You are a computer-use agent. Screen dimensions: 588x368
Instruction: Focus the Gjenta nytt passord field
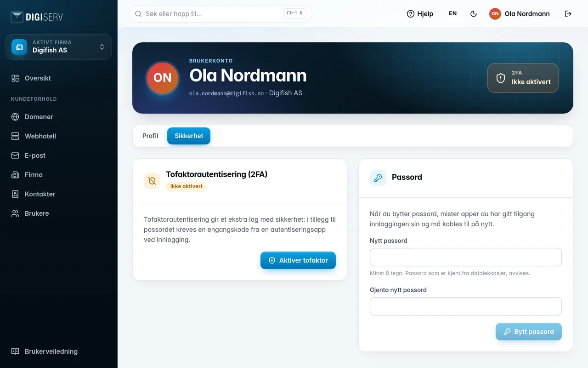[466, 306]
